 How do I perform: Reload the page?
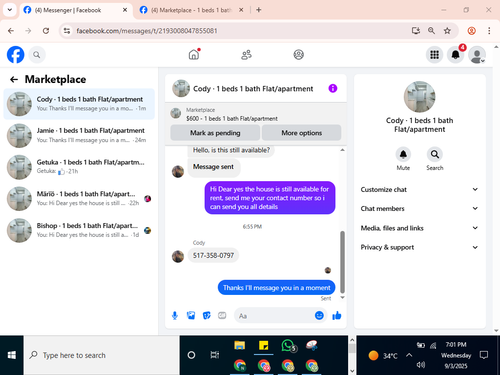(x=46, y=31)
